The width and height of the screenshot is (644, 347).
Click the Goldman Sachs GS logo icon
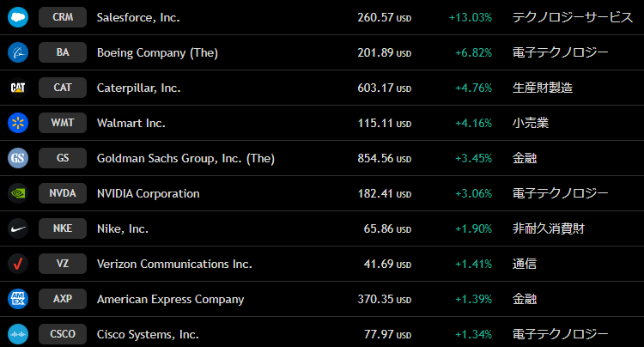pos(18,158)
